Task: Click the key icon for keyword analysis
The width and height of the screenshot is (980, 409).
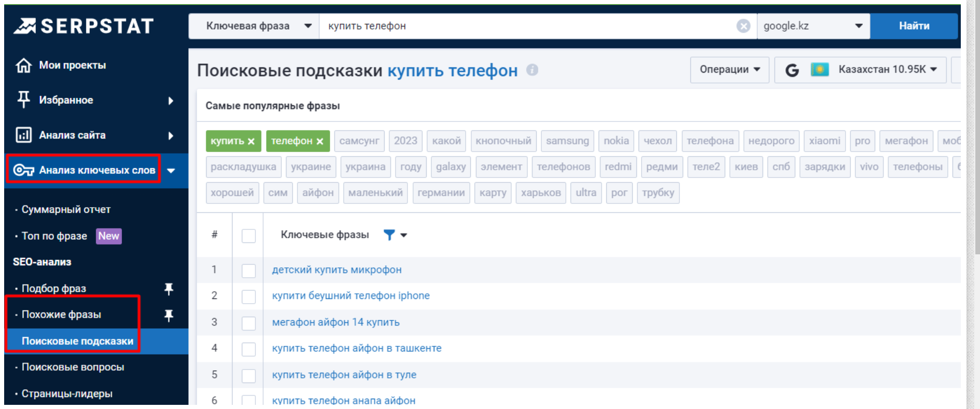Action: coord(23,170)
